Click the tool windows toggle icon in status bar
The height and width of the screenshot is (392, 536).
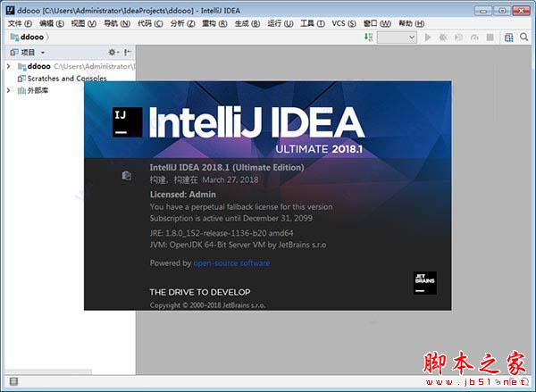(x=13, y=381)
